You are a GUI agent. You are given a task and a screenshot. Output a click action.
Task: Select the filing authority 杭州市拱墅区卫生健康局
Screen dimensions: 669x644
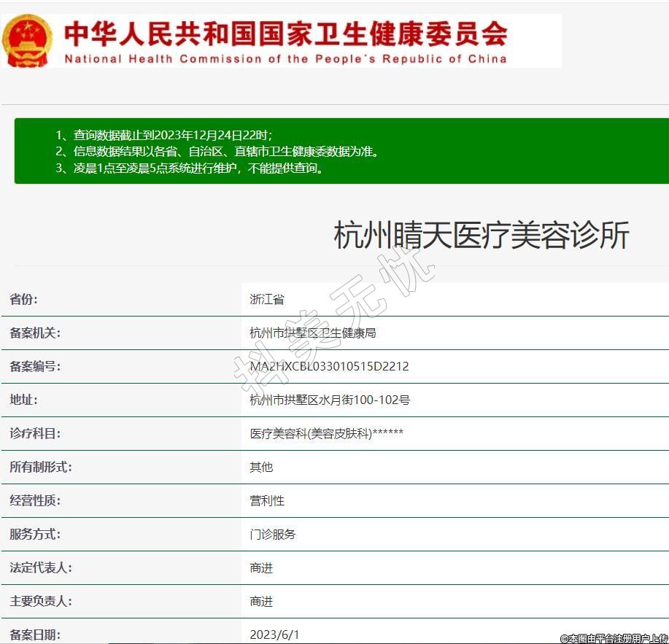pos(312,333)
